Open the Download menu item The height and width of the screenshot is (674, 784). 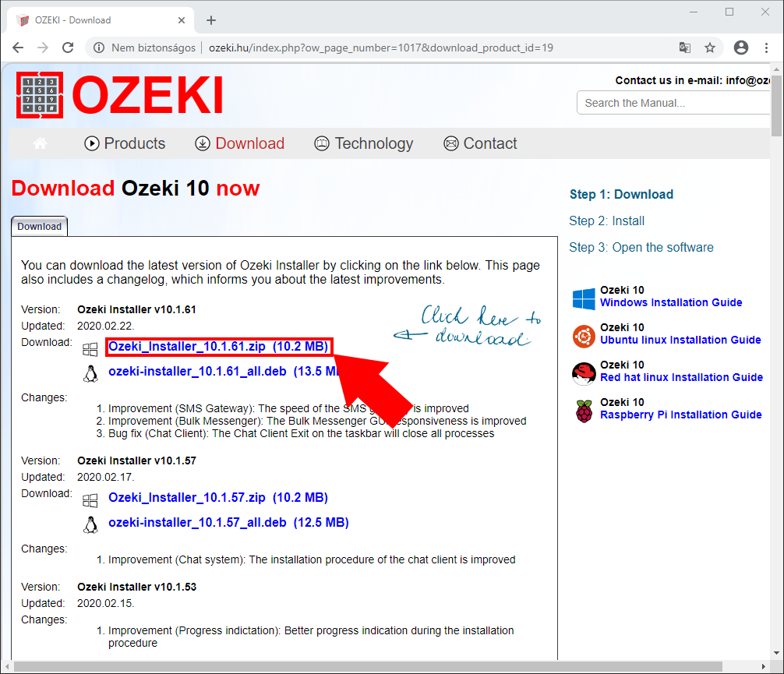tap(239, 143)
